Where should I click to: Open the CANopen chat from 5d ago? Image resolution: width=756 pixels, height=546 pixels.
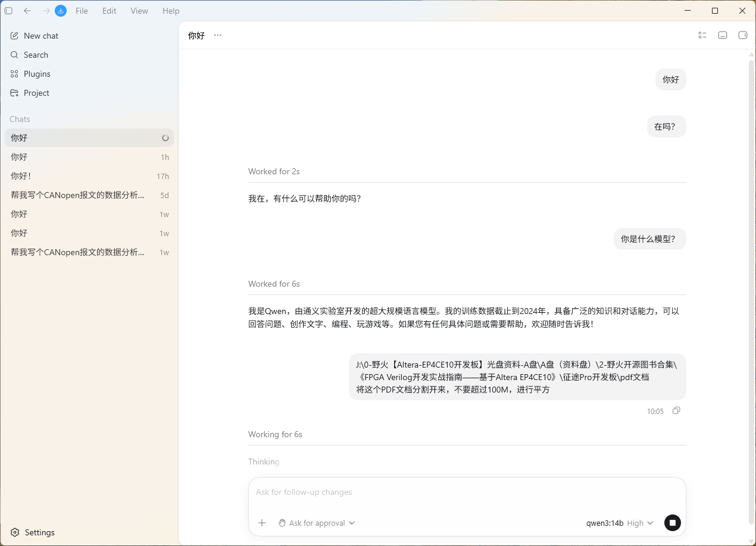tap(89, 195)
